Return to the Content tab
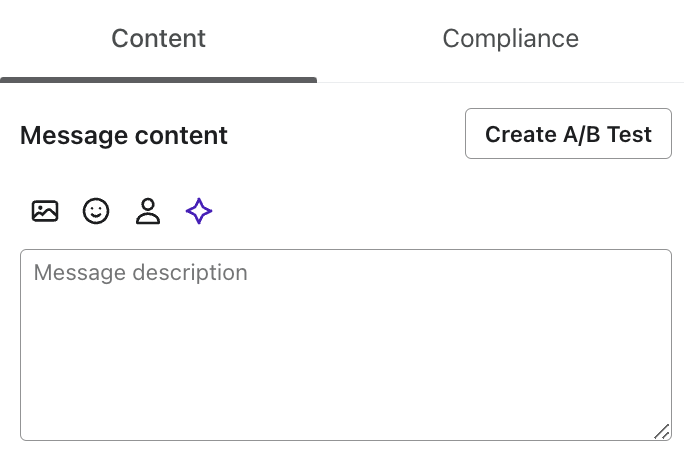The width and height of the screenshot is (684, 452). pyautogui.click(x=158, y=39)
